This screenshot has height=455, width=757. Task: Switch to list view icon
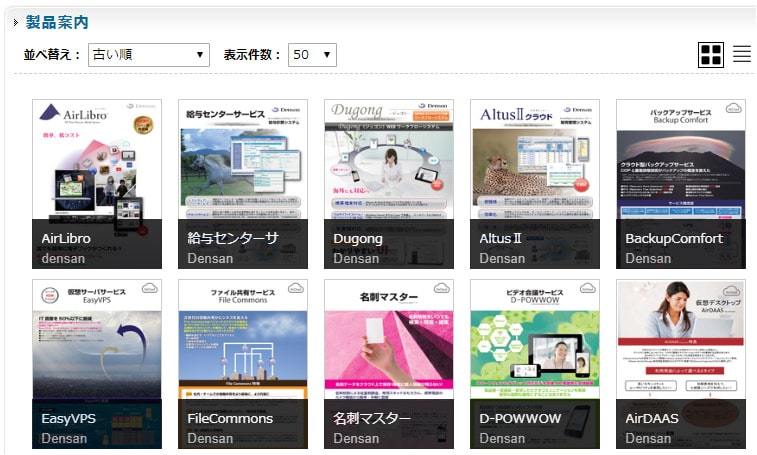[742, 54]
